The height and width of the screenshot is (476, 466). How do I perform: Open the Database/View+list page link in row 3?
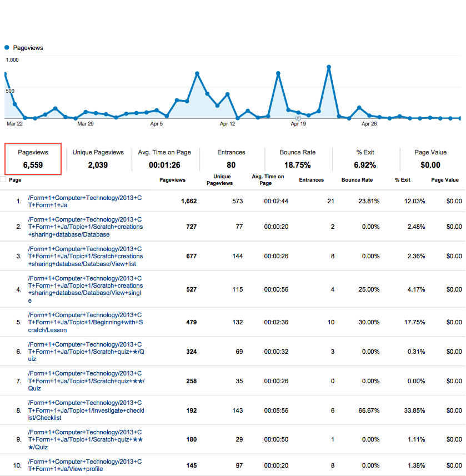click(85, 257)
